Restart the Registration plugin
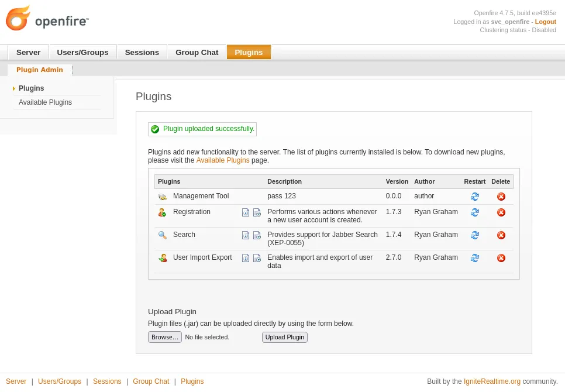 pos(474,212)
